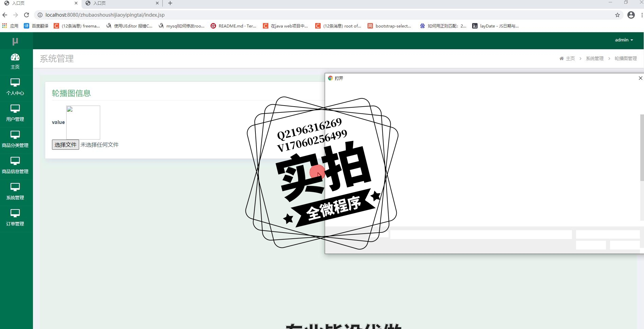
Task: Go back with the browser back arrow
Action: tap(5, 15)
